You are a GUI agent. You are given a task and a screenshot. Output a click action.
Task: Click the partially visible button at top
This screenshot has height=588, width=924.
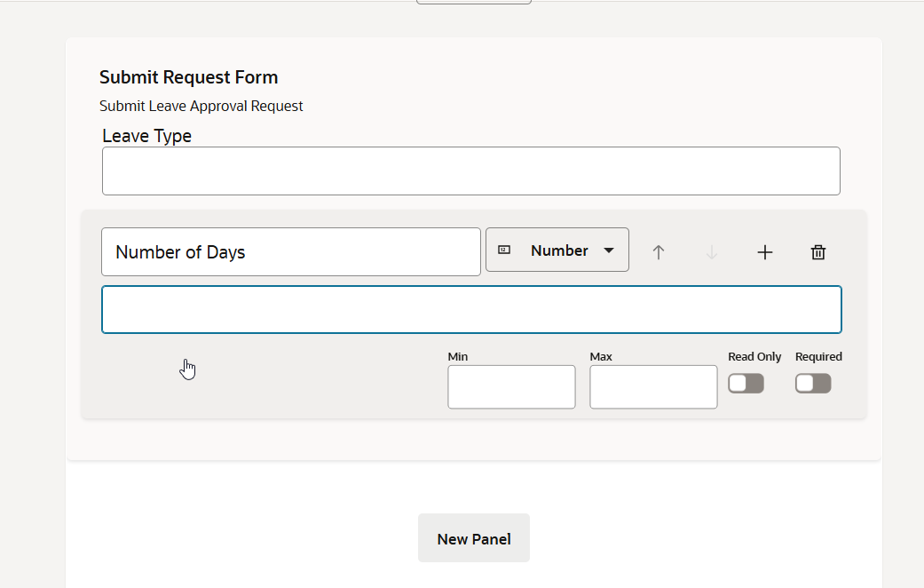473,3
